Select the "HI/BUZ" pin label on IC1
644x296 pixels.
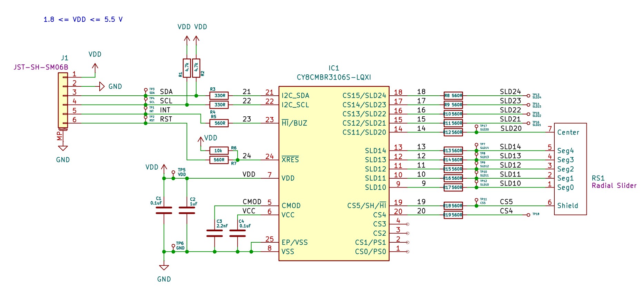294,123
